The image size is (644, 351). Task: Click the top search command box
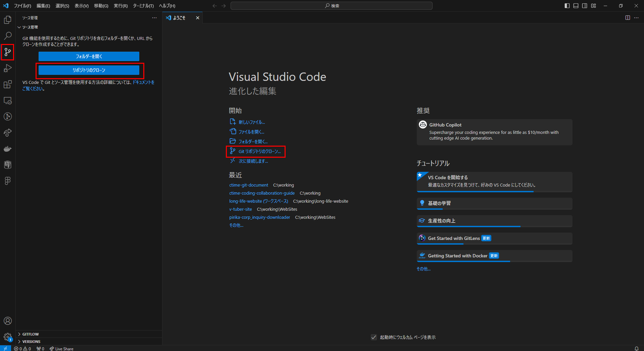(x=332, y=6)
